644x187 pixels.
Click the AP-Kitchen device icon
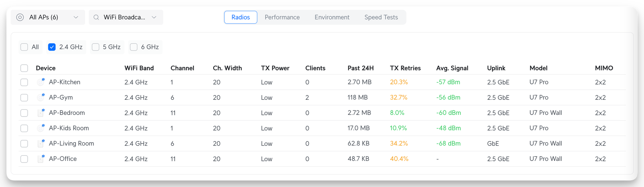click(x=41, y=82)
